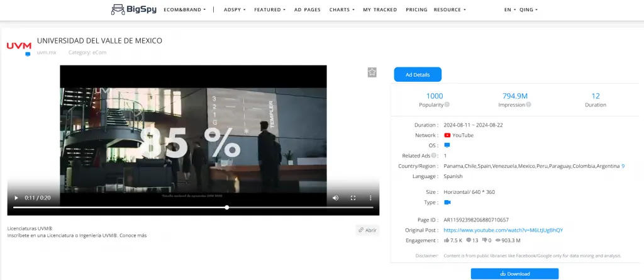The width and height of the screenshot is (644, 280).
Task: Click the uvm.mx domain text
Action: coord(47,53)
